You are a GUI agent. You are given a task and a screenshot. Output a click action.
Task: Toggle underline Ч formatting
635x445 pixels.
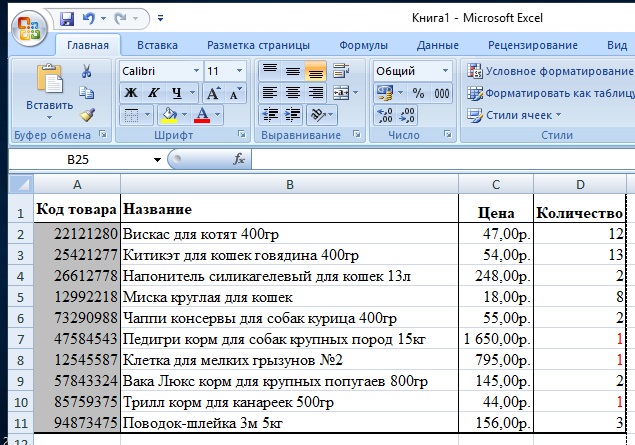177,93
